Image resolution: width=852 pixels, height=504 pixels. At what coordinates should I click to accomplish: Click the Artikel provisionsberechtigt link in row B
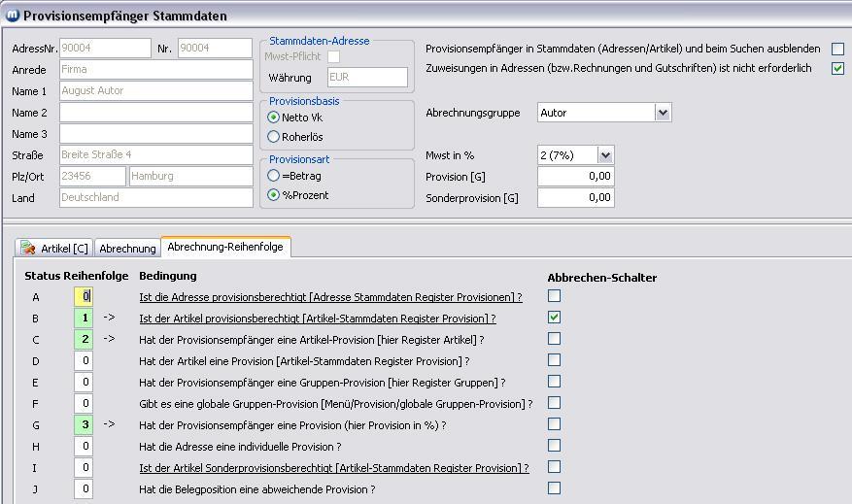coord(317,319)
